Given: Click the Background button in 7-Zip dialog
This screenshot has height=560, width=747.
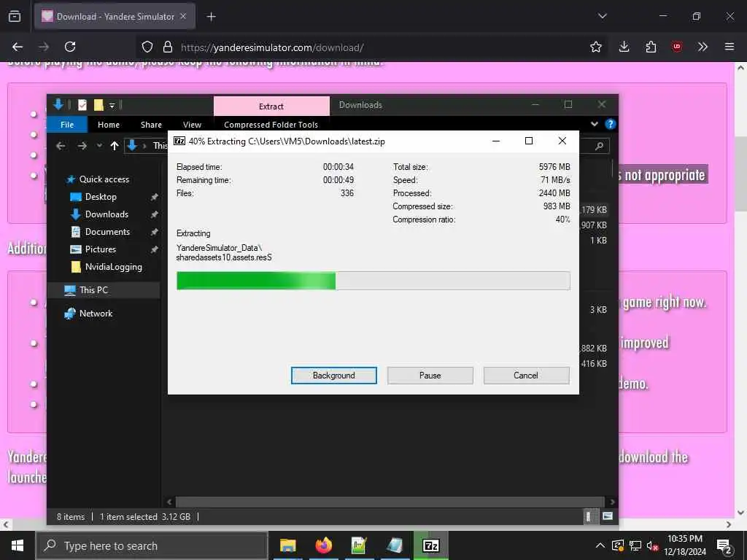Looking at the screenshot, I should [x=333, y=376].
